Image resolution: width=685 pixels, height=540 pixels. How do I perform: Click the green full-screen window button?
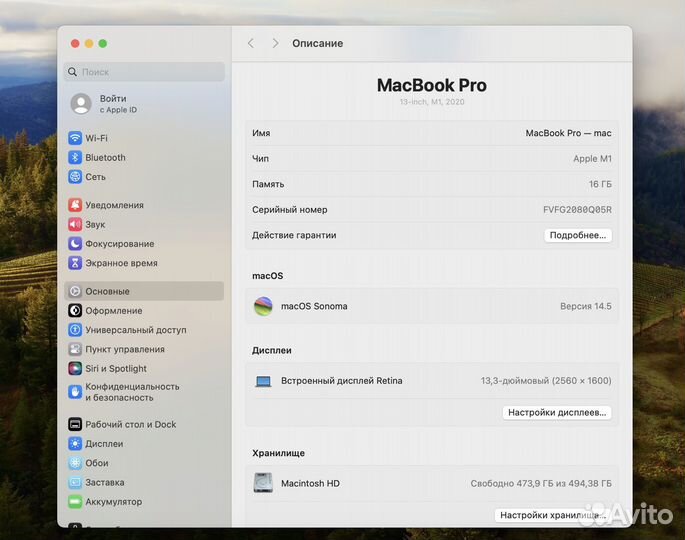tap(103, 43)
